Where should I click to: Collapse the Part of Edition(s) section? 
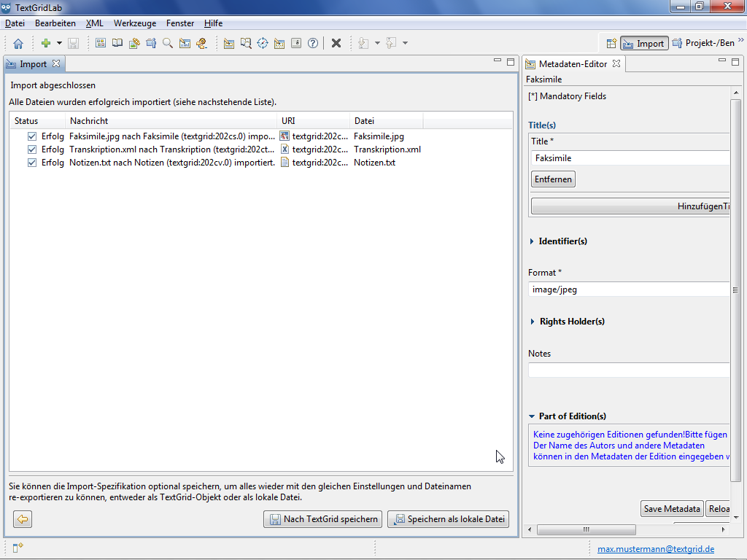pos(532,416)
